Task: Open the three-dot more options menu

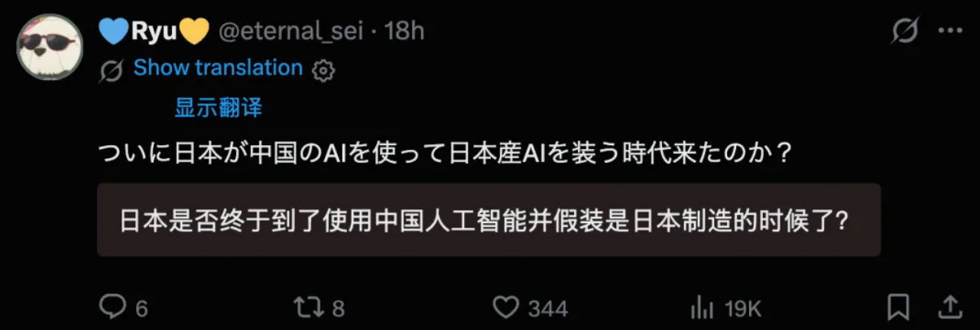Action: tap(949, 31)
